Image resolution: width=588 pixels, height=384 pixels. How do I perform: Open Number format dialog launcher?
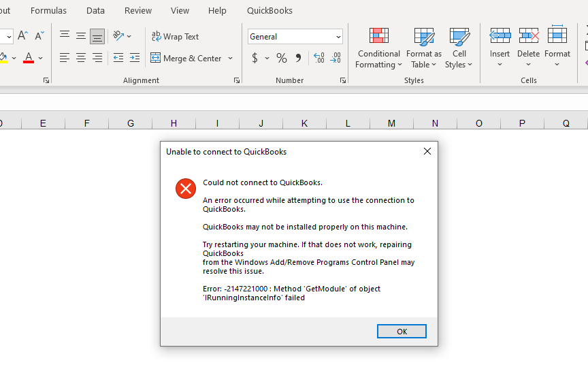[x=343, y=80]
